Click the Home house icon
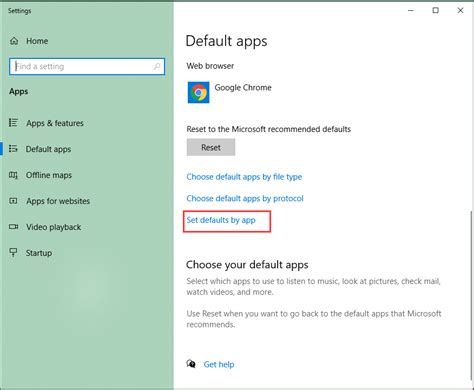 (x=14, y=41)
